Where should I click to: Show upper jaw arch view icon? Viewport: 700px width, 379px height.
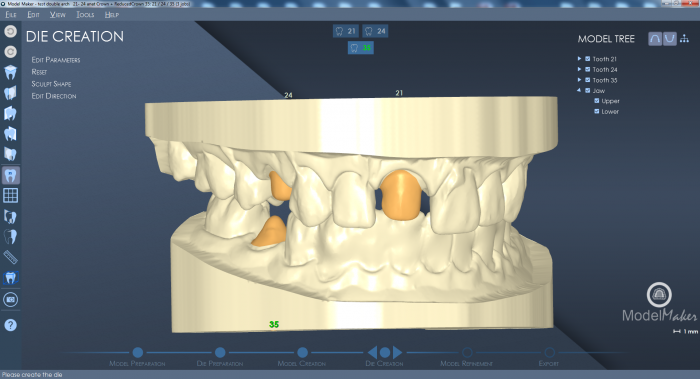tap(654, 39)
